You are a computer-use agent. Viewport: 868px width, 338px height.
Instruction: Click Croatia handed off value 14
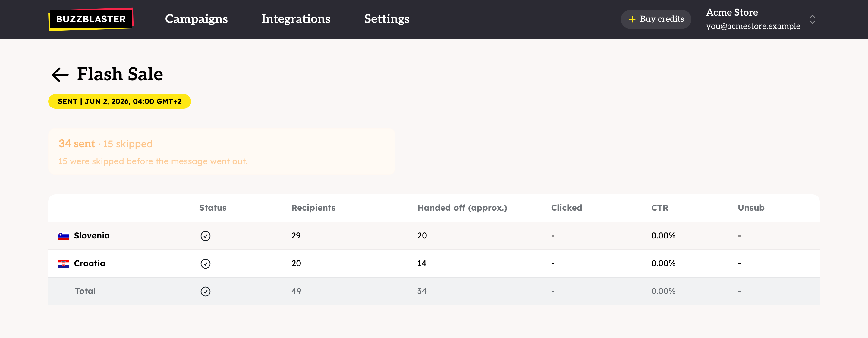[x=422, y=263]
